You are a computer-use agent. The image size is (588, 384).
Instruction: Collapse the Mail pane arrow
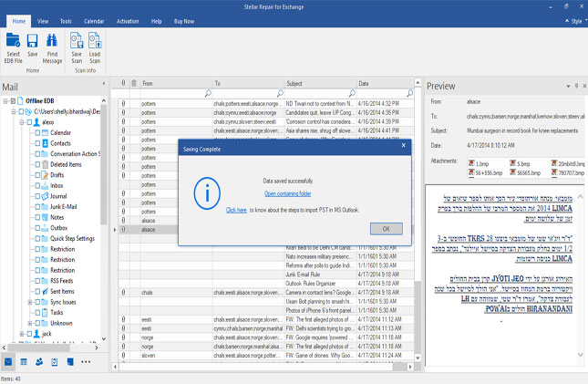(104, 84)
